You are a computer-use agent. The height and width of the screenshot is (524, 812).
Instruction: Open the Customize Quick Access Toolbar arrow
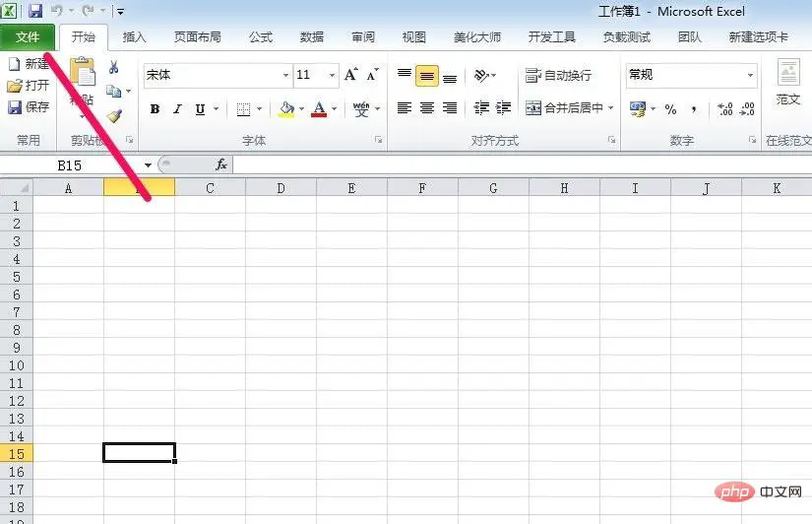click(x=120, y=11)
